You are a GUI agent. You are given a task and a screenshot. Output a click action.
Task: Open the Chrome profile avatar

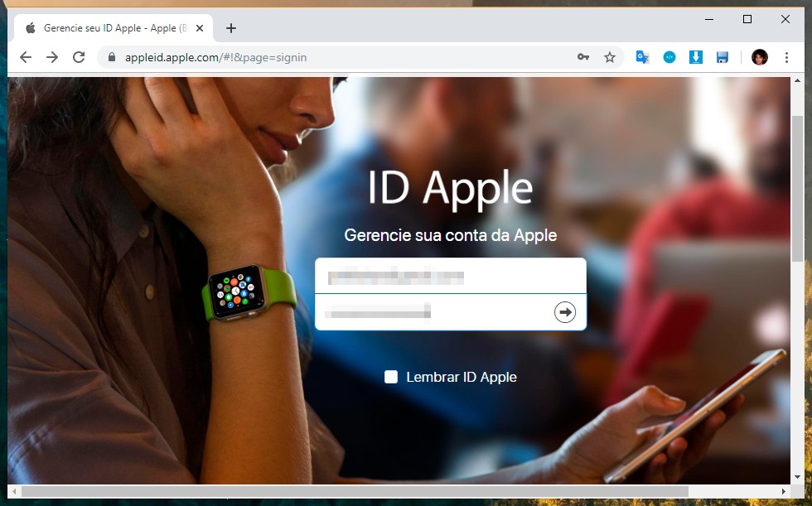(759, 57)
